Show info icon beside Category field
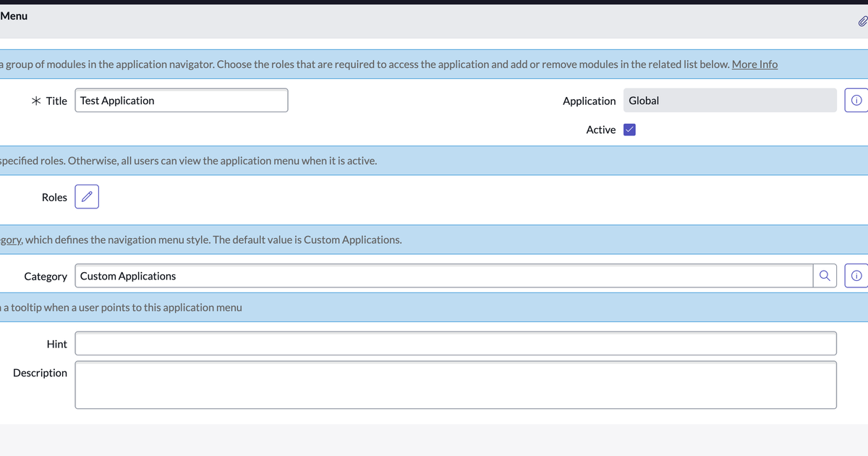 click(856, 276)
